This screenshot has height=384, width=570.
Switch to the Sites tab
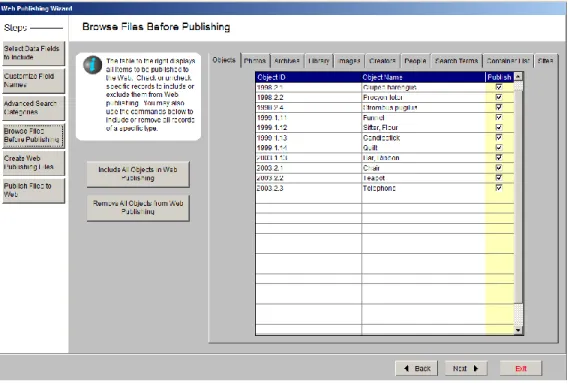click(545, 61)
